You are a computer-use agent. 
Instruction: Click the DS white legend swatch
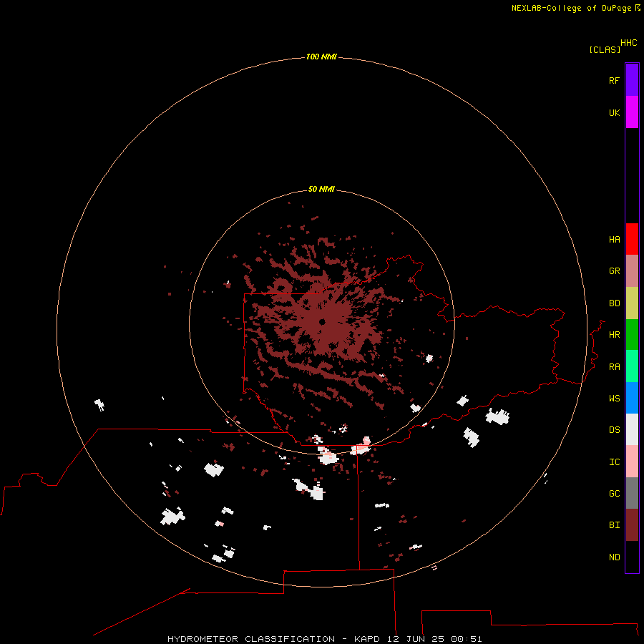[632, 429]
